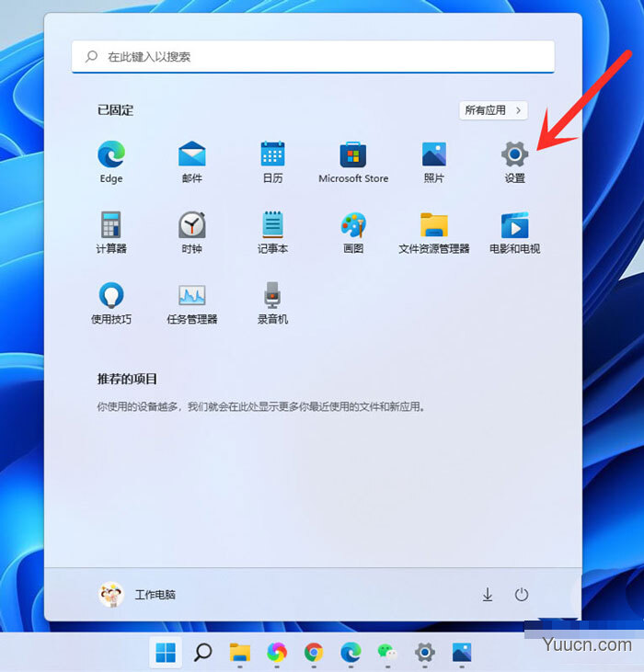Open Microsoft Store from pinned apps
Viewport: 644px width, 672px height.
tap(353, 162)
